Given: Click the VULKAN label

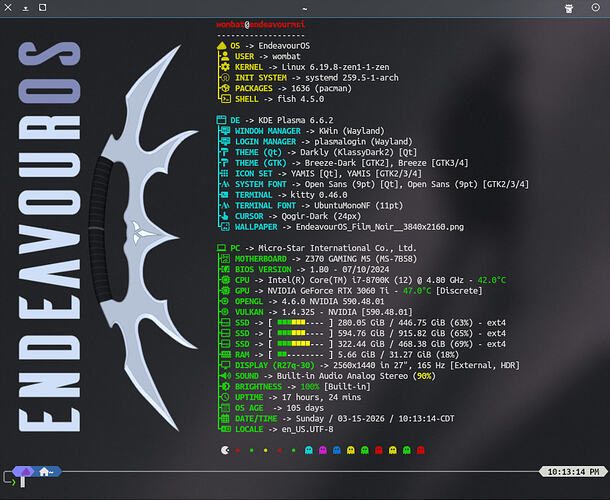Looking at the screenshot, I should tap(249, 312).
